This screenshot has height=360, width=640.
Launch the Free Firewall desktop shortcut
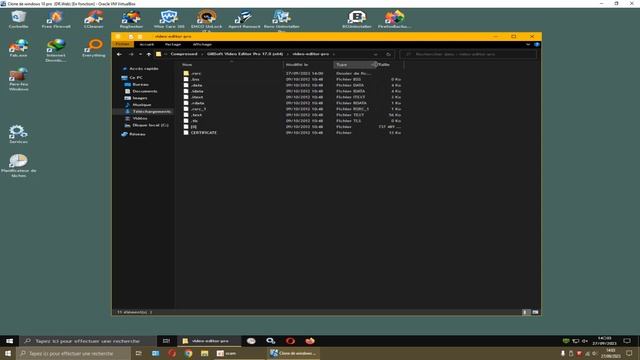click(x=56, y=20)
